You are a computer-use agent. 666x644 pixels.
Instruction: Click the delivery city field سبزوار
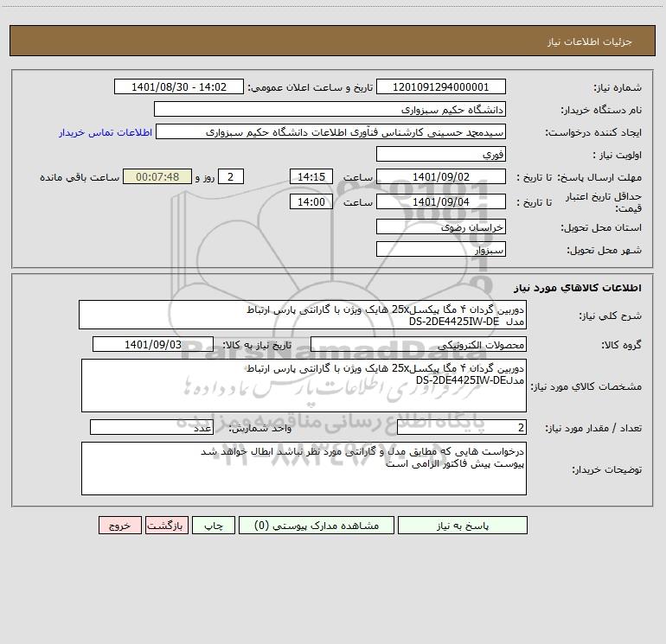[x=441, y=249]
